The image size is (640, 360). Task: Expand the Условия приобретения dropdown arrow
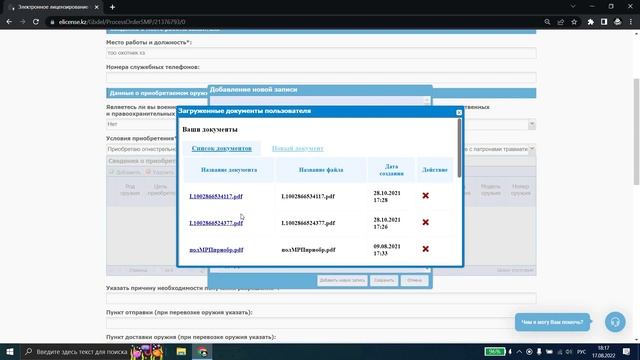point(531,149)
